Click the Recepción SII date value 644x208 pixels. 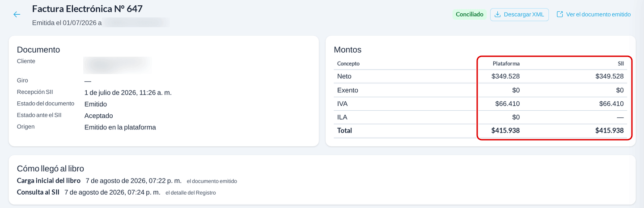128,93
